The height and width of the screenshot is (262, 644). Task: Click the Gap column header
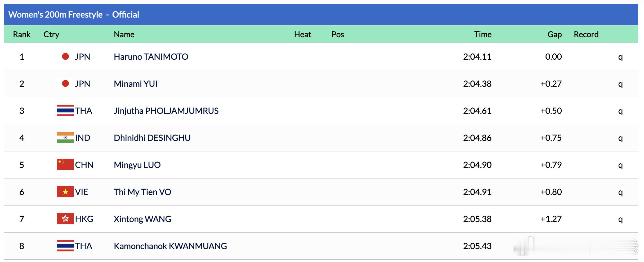click(554, 34)
